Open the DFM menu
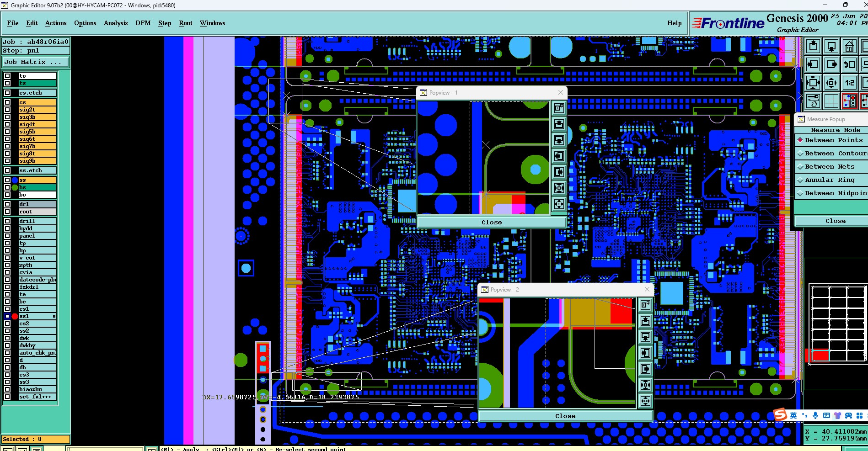The height and width of the screenshot is (451, 868). pyautogui.click(x=143, y=23)
